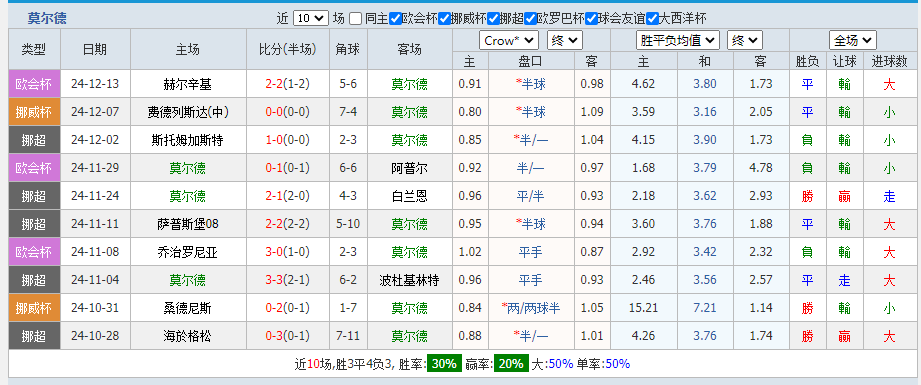Click the 海於格松 home team link
The image size is (921, 385).
(x=188, y=337)
